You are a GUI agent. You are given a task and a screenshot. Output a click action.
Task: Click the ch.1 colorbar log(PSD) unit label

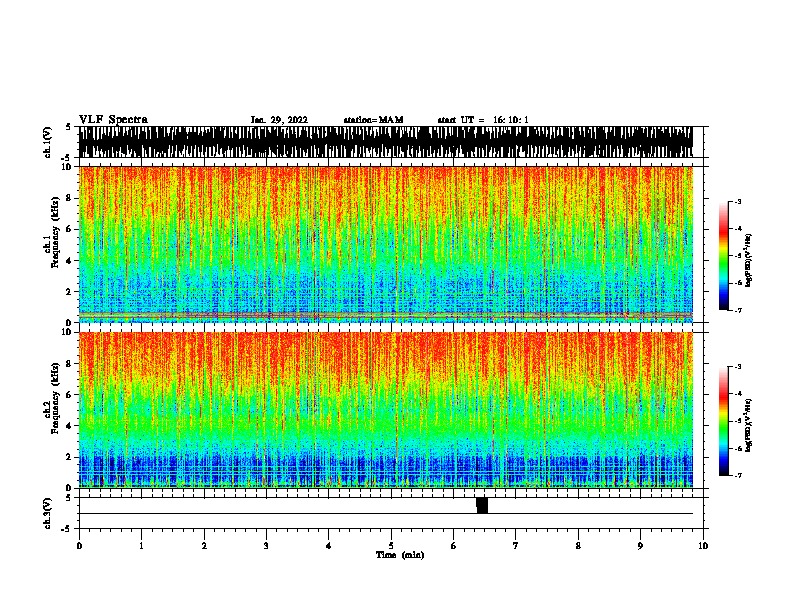748,260
